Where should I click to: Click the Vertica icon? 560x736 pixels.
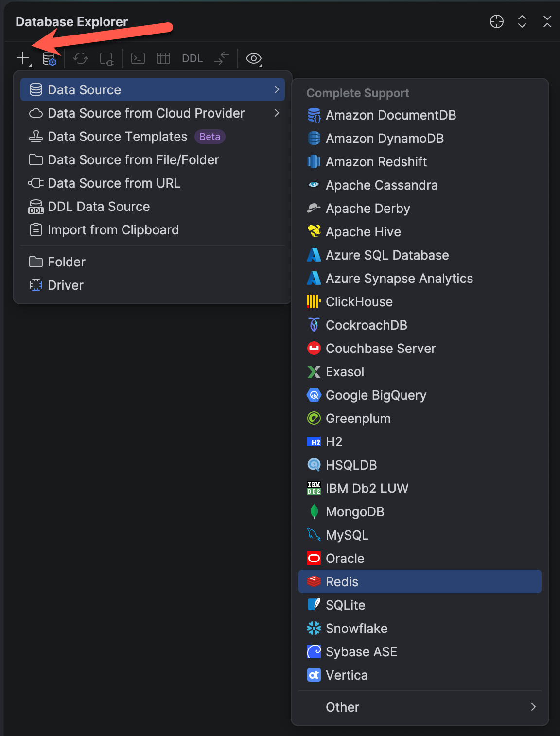pyautogui.click(x=314, y=675)
